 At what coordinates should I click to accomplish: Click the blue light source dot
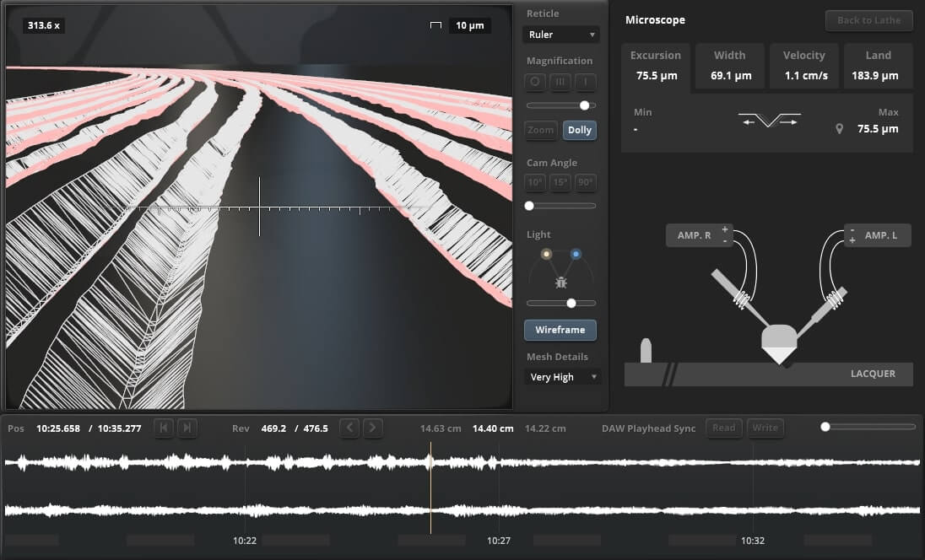(x=576, y=254)
